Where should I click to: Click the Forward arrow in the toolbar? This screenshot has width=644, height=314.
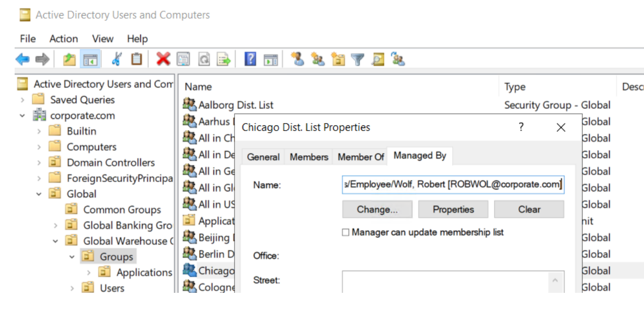[x=42, y=59]
